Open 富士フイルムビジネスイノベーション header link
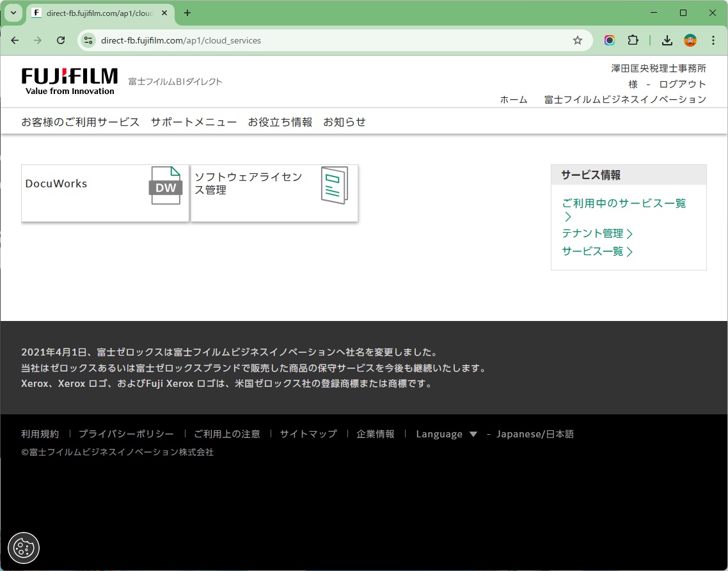Screen dimensions: 728x571 tap(626, 99)
